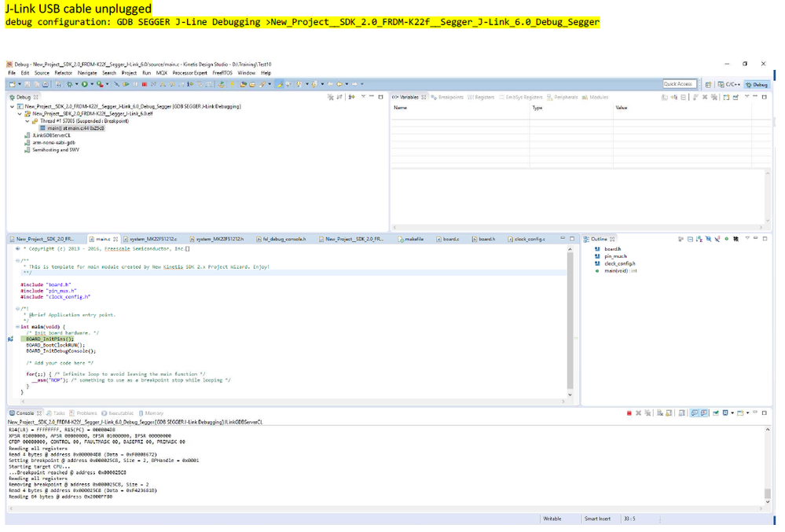The height and width of the screenshot is (532, 785).
Task: Click the BOARD_BootClockRUN(); code line
Action: point(55,345)
